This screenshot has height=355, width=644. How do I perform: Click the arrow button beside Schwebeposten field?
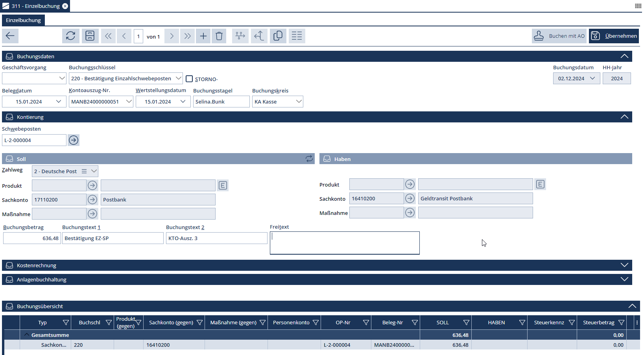pos(74,140)
